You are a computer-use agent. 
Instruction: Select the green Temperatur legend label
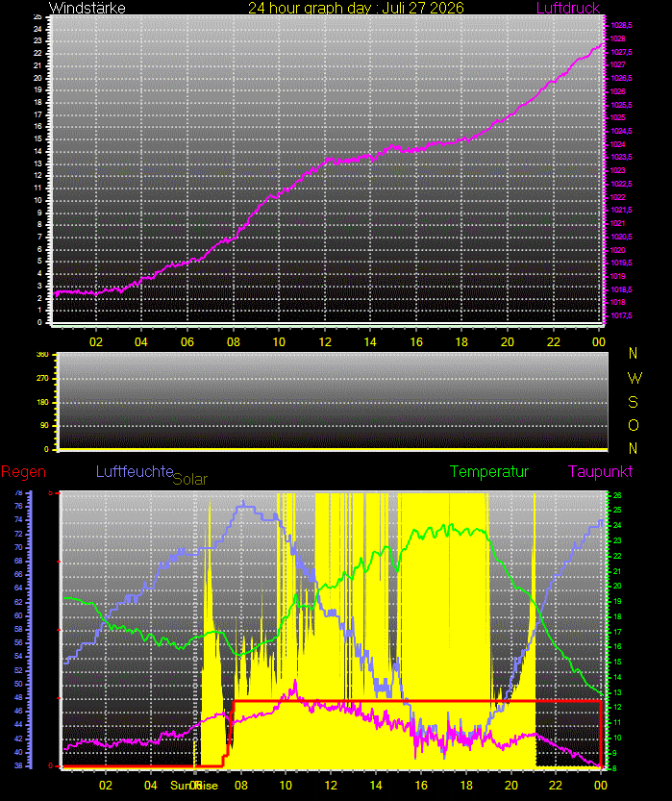click(489, 471)
